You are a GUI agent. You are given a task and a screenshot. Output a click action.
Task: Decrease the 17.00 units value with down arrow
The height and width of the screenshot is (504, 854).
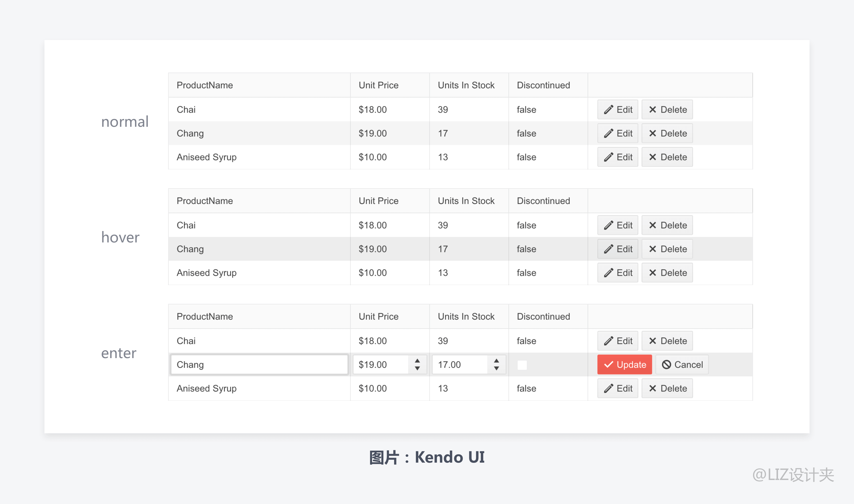click(496, 368)
